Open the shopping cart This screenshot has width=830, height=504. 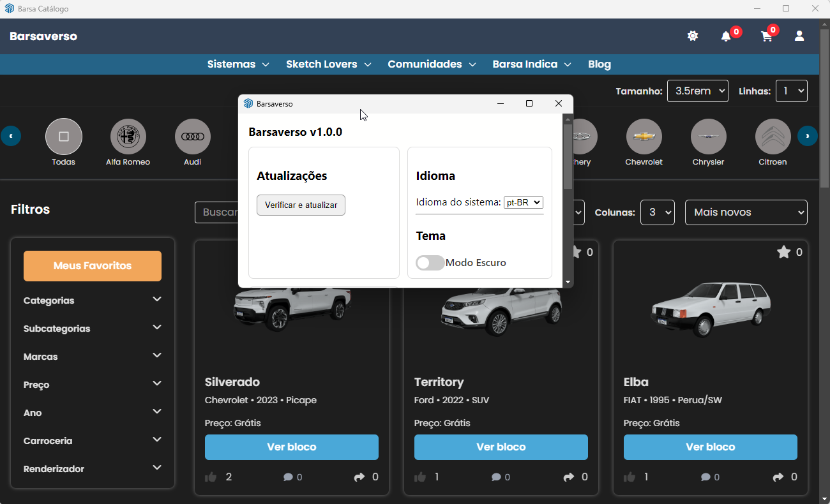(767, 36)
